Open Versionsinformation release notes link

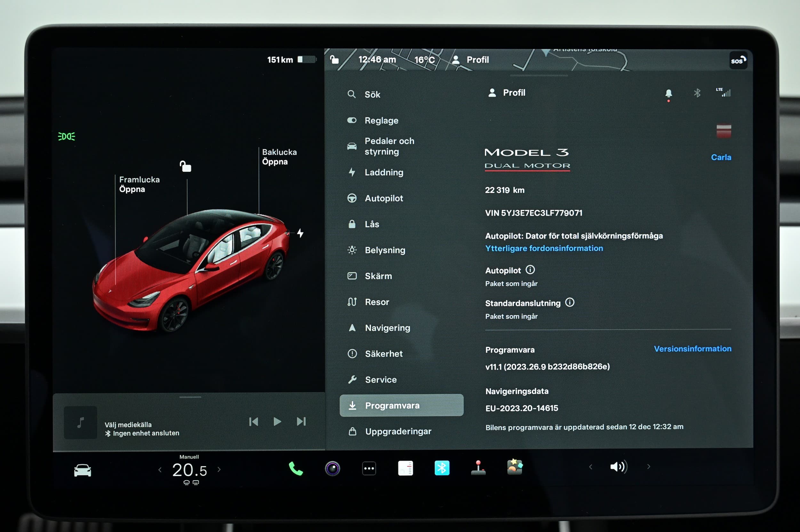692,349
